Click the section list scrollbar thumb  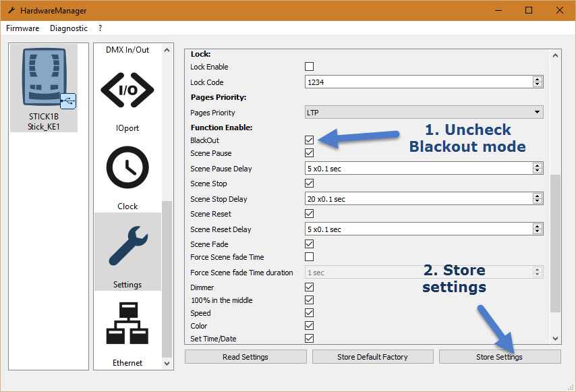[x=167, y=279]
